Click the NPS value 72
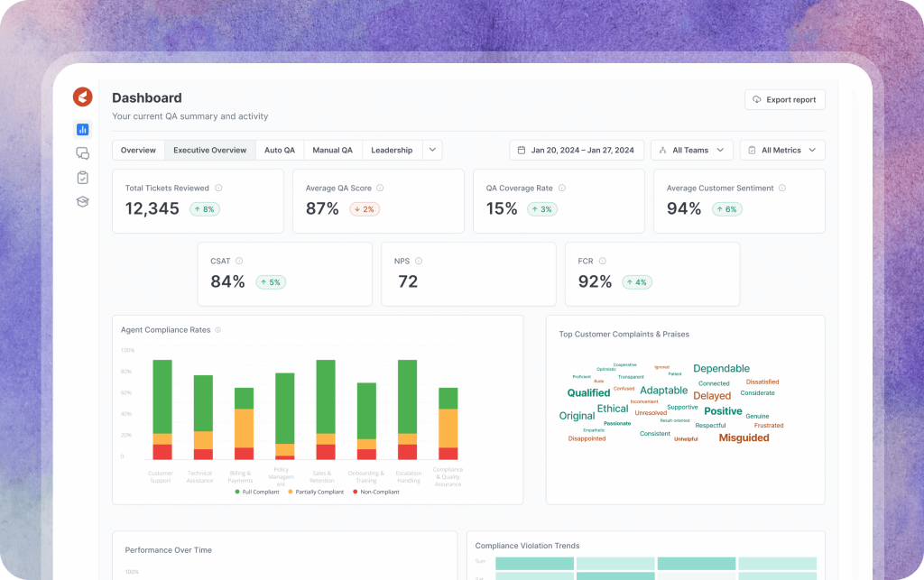This screenshot has width=924, height=580. click(408, 281)
